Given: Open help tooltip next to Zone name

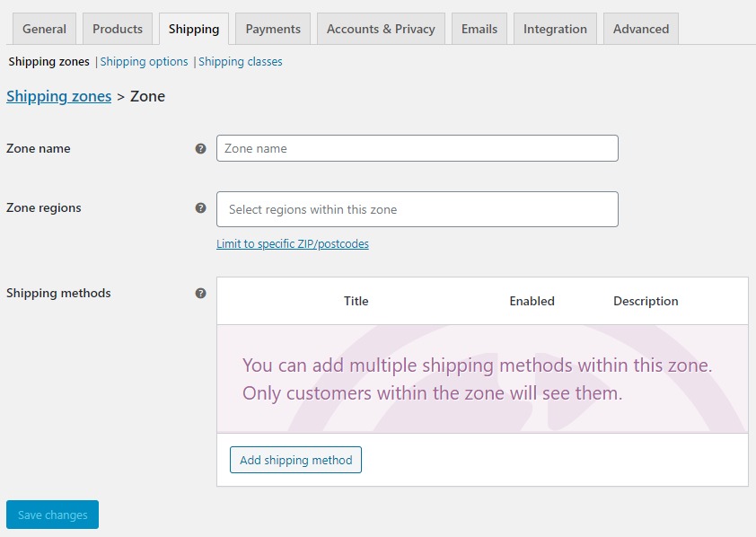Looking at the screenshot, I should click(x=201, y=149).
